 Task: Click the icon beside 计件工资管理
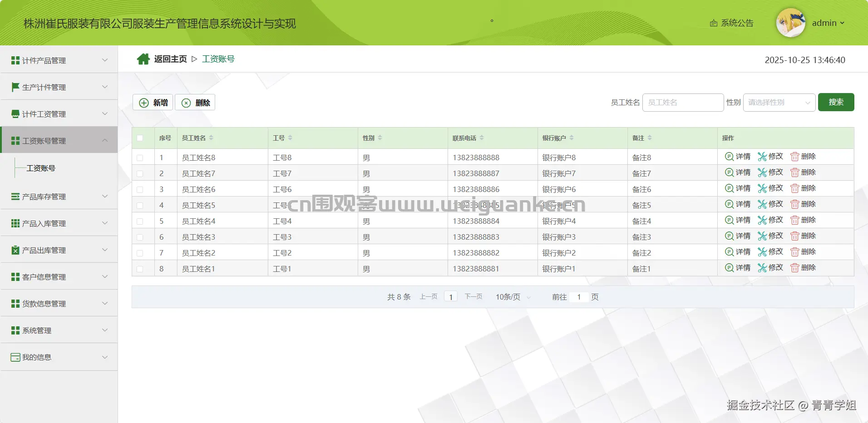point(15,114)
